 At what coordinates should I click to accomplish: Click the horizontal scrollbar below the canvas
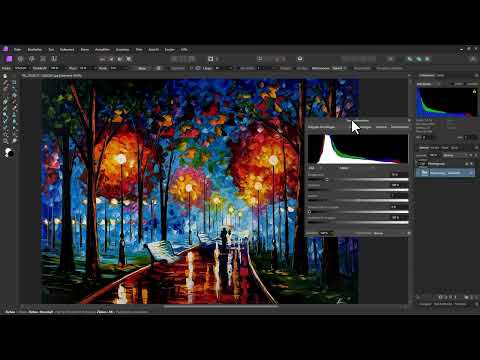point(221,306)
